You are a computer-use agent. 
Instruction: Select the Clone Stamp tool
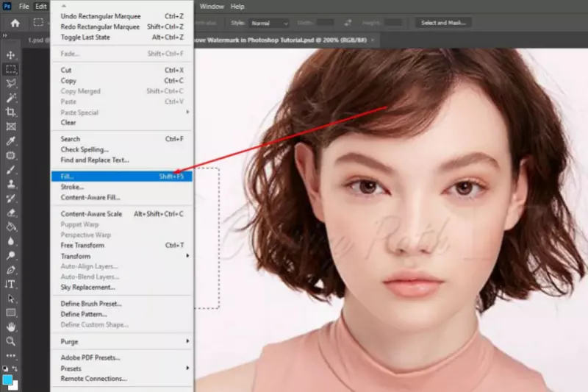(10, 184)
